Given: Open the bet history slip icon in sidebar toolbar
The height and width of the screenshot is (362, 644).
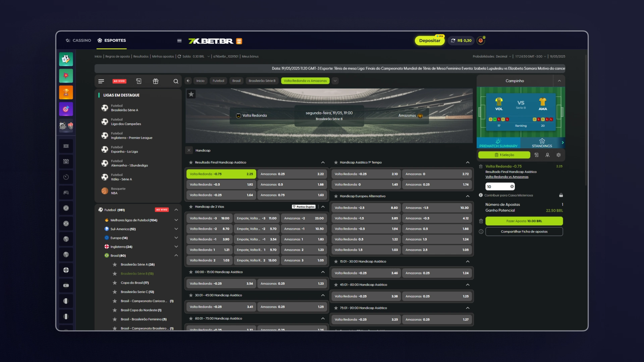Looking at the screenshot, I should pos(139,81).
